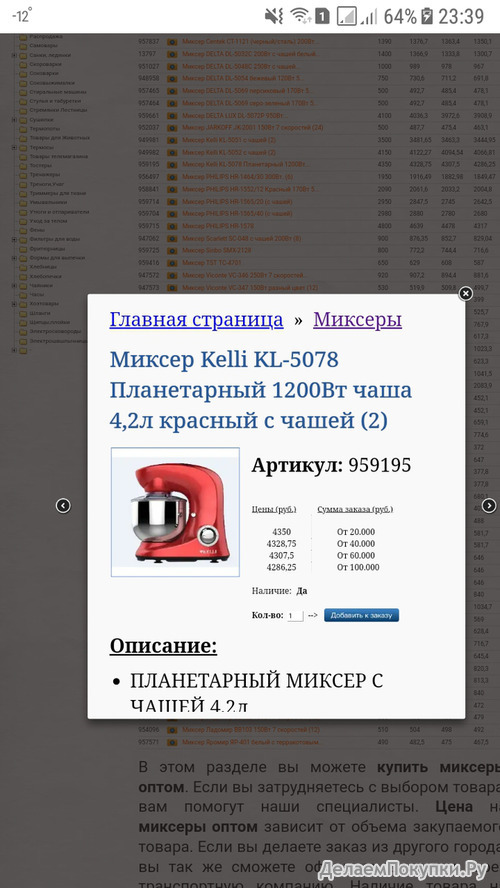The image size is (500, 888).
Task: Go to next product with right arrow
Action: point(489,506)
